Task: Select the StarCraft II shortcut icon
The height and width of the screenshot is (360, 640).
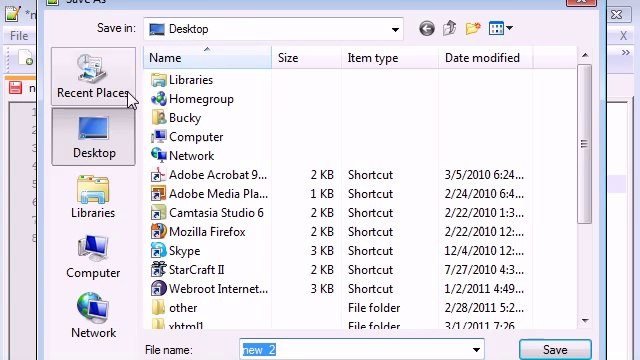Action: point(158,269)
